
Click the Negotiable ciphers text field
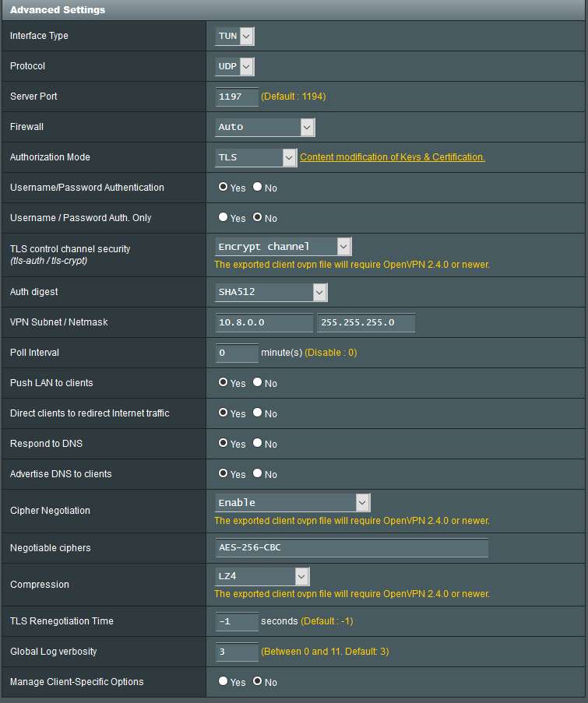pos(351,548)
